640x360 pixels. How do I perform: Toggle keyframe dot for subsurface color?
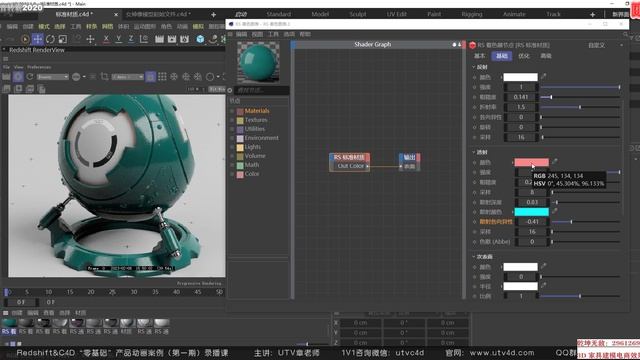pyautogui.click(x=474, y=267)
